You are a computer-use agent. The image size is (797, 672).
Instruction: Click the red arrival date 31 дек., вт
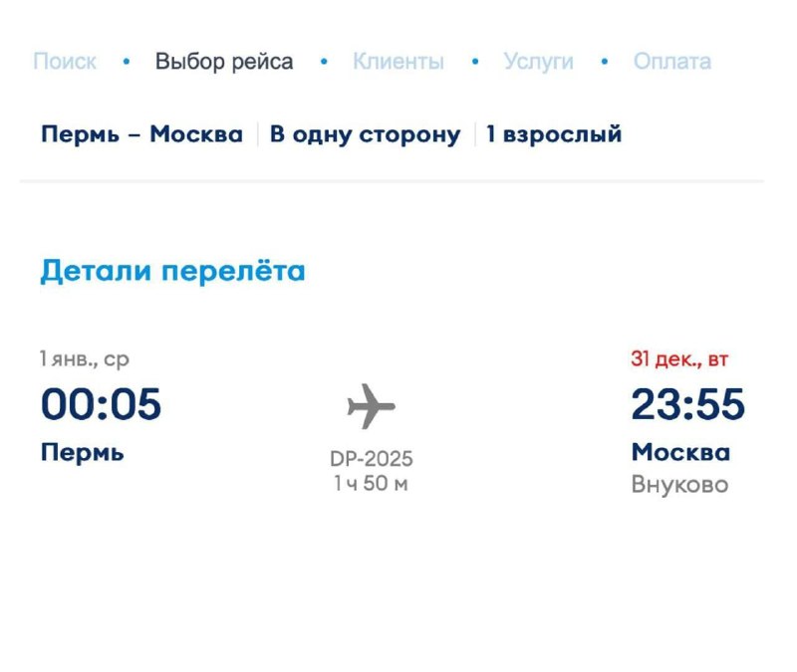click(x=686, y=359)
